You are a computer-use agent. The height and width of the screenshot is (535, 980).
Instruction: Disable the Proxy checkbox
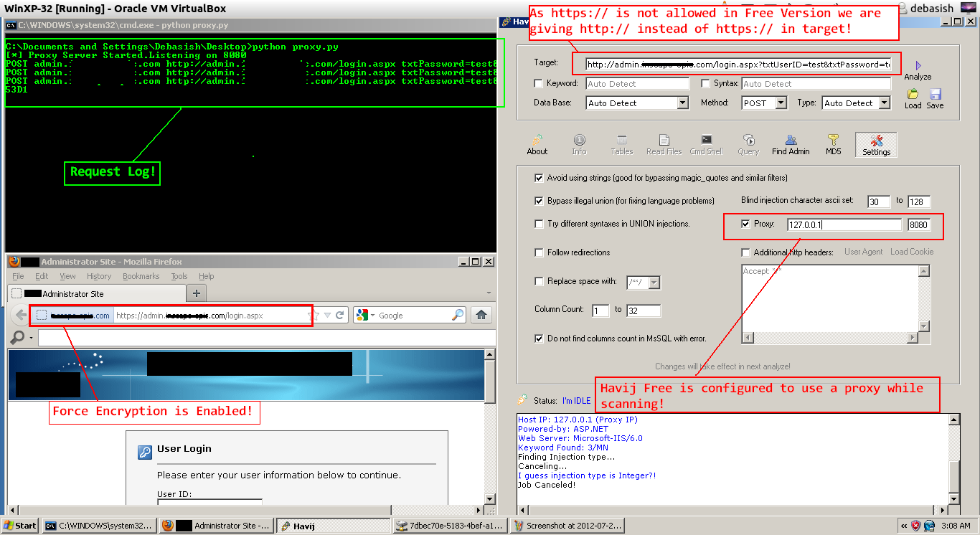(x=745, y=224)
